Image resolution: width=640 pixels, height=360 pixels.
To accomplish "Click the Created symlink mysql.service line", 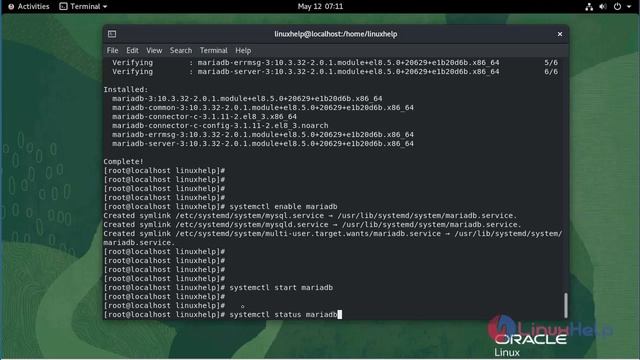I will coord(310,216).
